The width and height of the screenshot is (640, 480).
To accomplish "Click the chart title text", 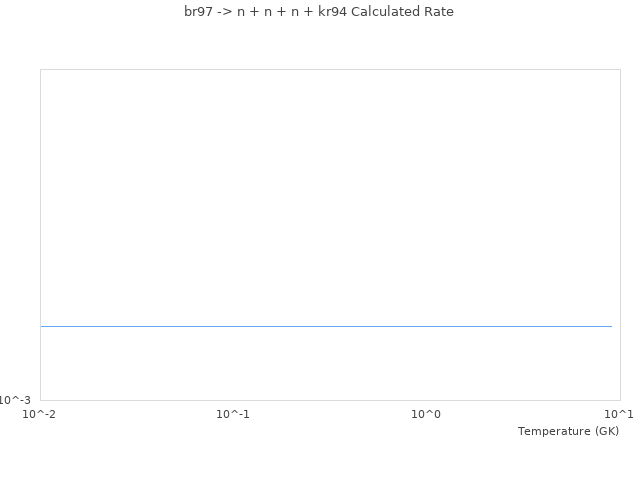I will pos(319,12).
